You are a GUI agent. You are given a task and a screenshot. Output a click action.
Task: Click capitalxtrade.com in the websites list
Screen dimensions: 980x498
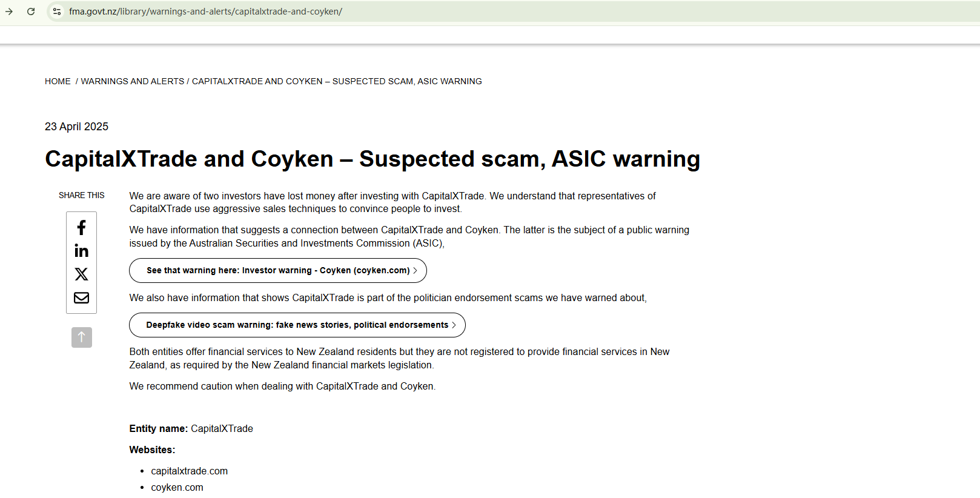point(190,471)
